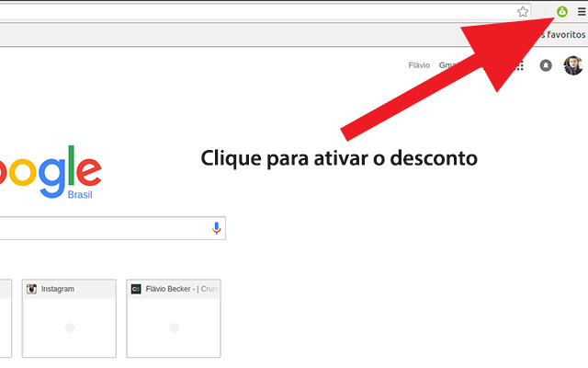Viewport: 588px width, 368px height.
Task: Click the Flávio Becker tile favicon
Action: [136, 289]
